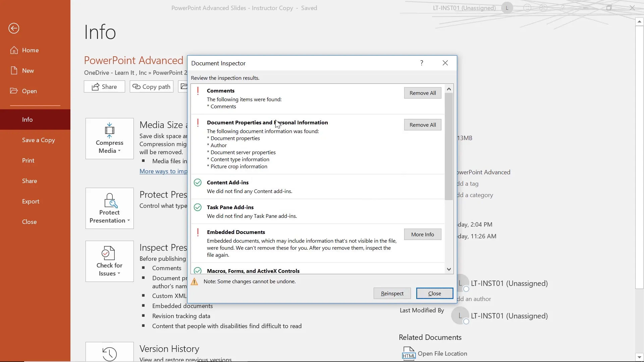Click the Open file location folder icon
644x362 pixels.
[183, 87]
